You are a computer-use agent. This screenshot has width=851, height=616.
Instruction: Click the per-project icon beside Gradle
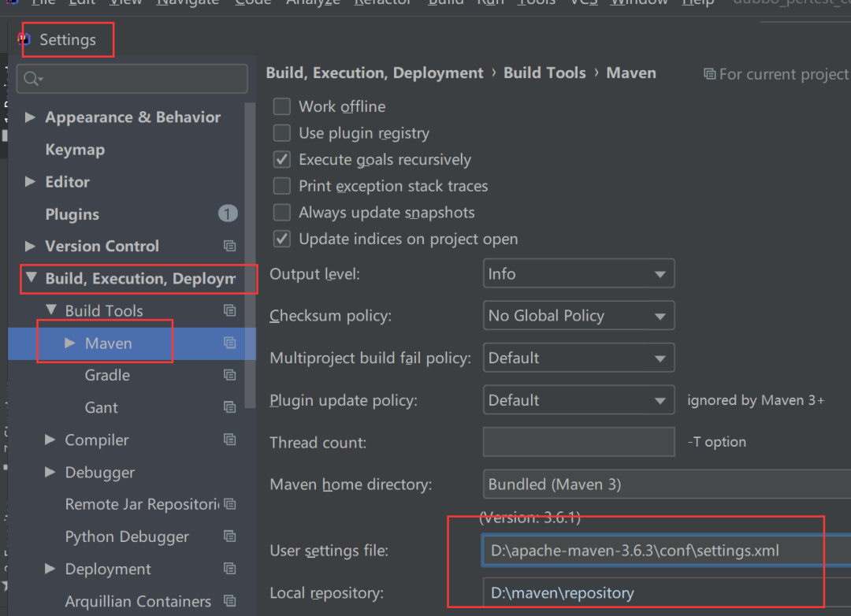[229, 375]
